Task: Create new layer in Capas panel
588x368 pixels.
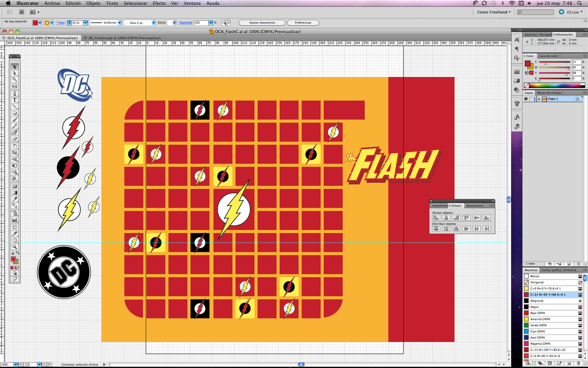Action: coord(569,264)
